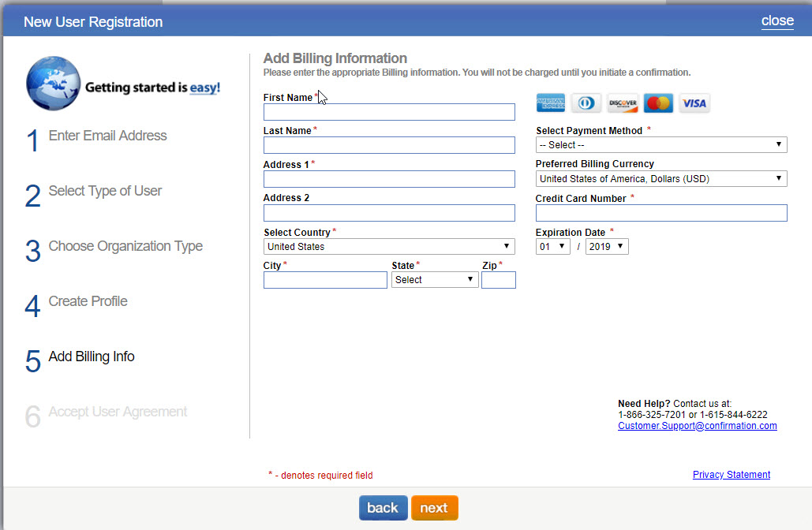The image size is (812, 530).
Task: Open the expiration month dropdown
Action: point(553,246)
